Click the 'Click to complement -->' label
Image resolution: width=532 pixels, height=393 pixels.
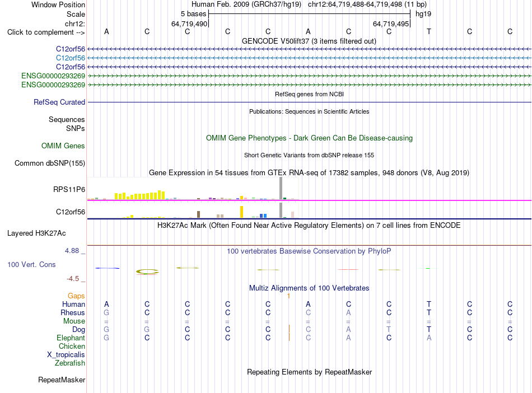click(x=46, y=32)
